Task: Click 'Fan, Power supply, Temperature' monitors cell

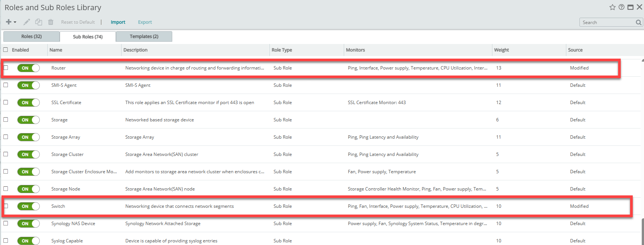Action: (382, 172)
